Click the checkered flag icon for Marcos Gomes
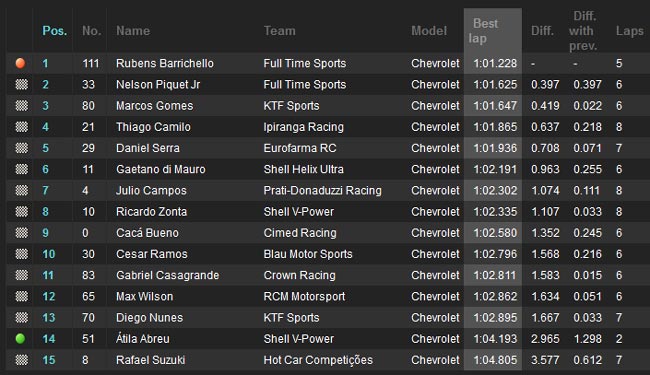 tap(22, 106)
